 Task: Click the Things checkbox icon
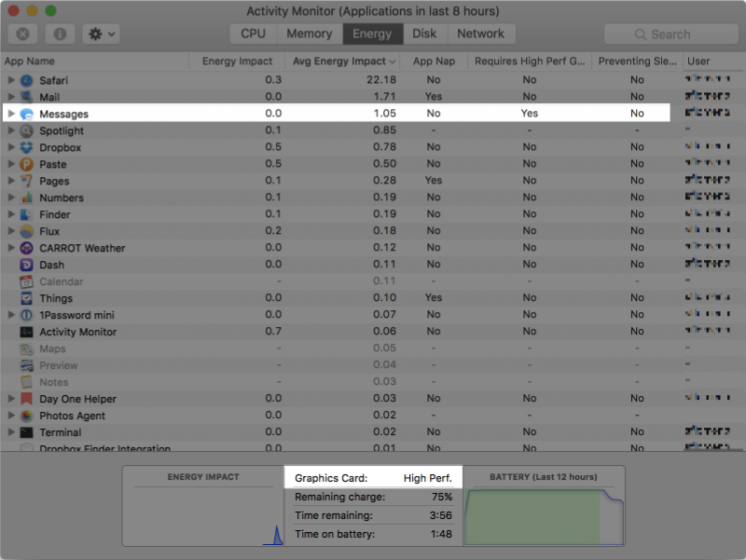tap(27, 298)
